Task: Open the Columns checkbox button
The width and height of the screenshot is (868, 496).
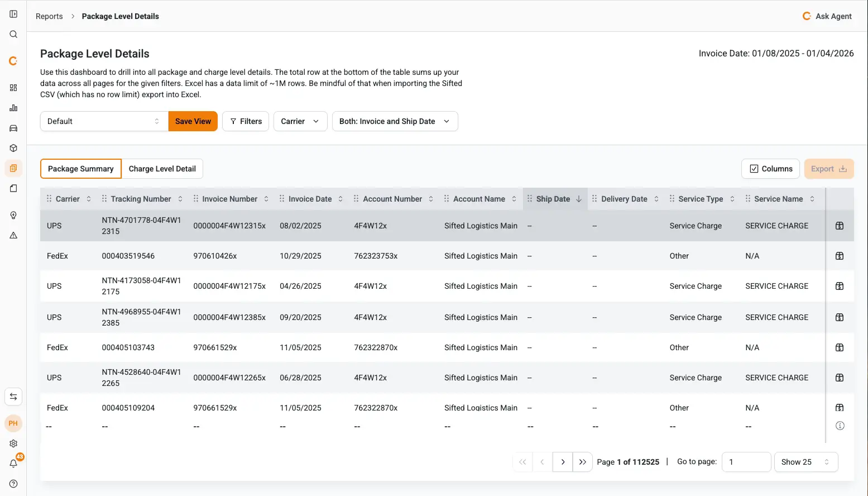Action: point(770,169)
